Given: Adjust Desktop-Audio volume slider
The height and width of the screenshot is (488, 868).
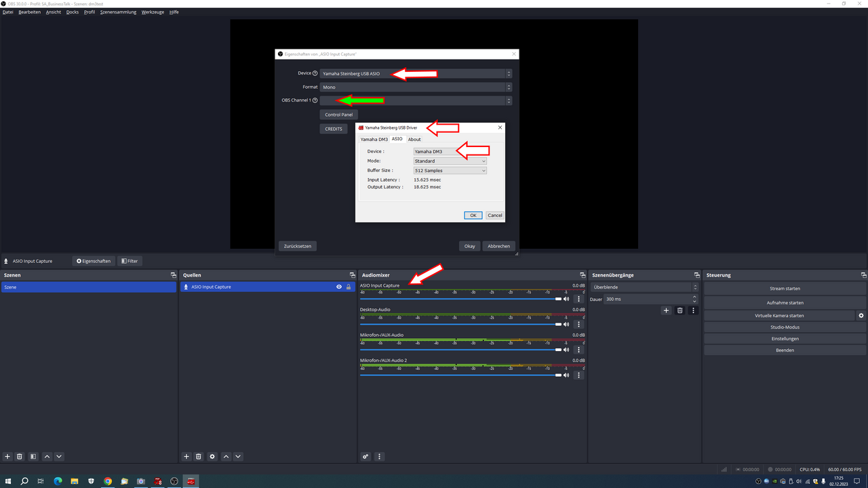Looking at the screenshot, I should coord(461,324).
